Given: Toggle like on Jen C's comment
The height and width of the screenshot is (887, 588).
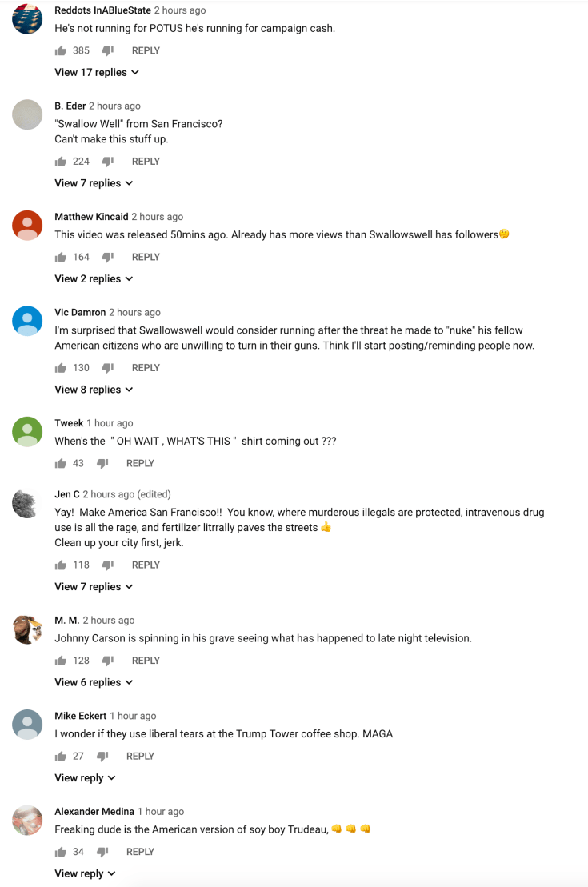Looking at the screenshot, I should (x=61, y=564).
